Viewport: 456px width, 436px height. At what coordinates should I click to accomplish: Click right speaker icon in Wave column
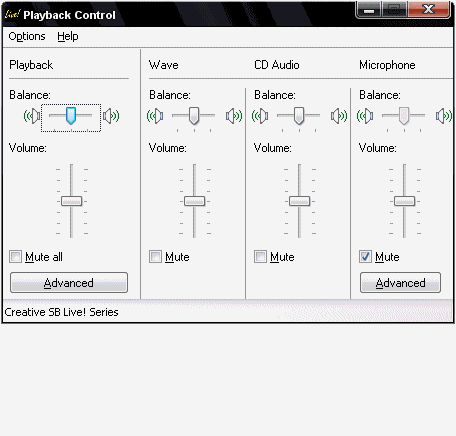click(234, 116)
